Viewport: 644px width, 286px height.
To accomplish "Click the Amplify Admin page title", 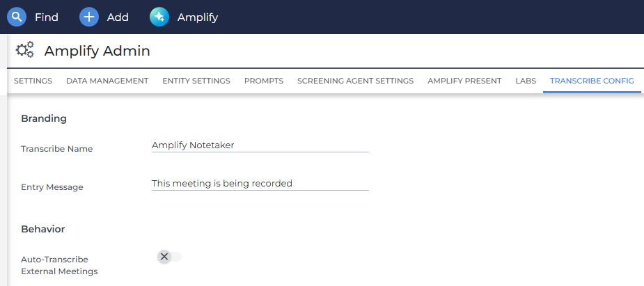I will (97, 51).
